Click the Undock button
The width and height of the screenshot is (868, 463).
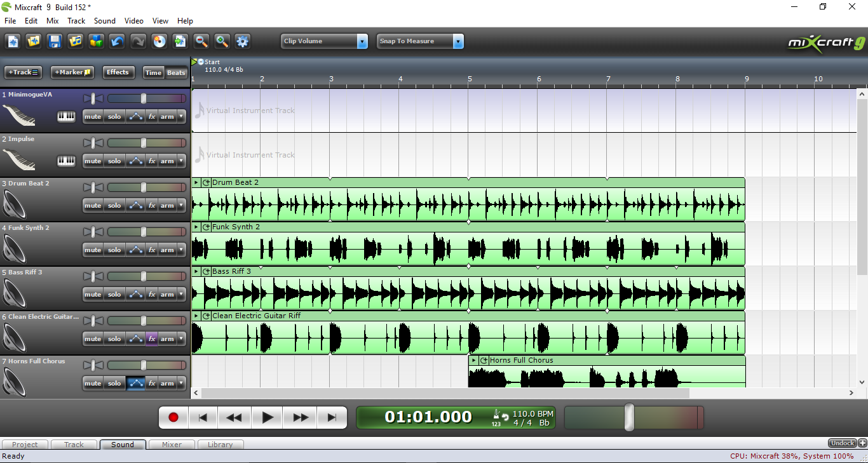click(x=843, y=443)
